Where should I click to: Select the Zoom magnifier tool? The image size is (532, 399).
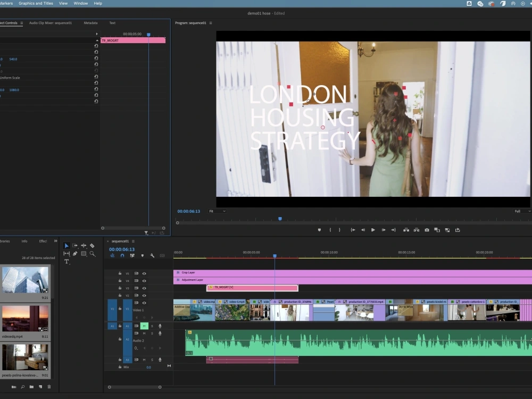92,253
